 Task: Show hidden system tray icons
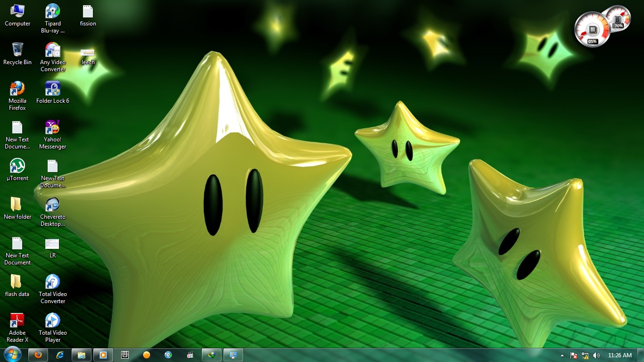coord(562,355)
